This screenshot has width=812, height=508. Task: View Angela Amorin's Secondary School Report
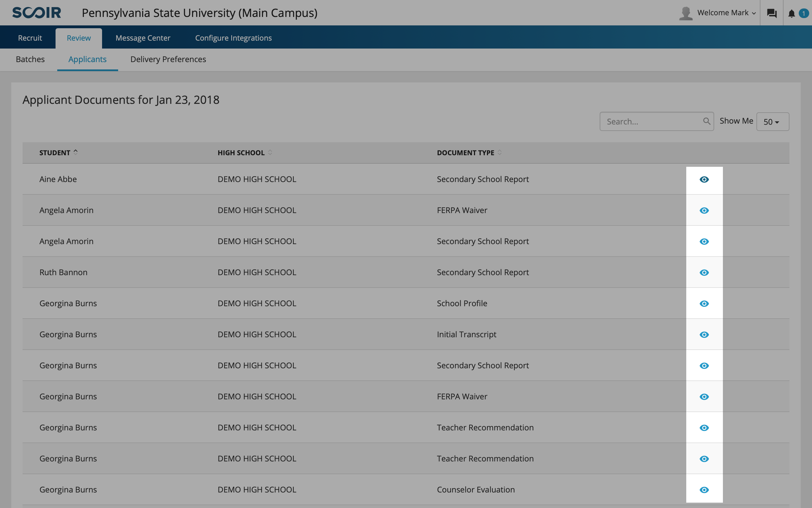(704, 242)
